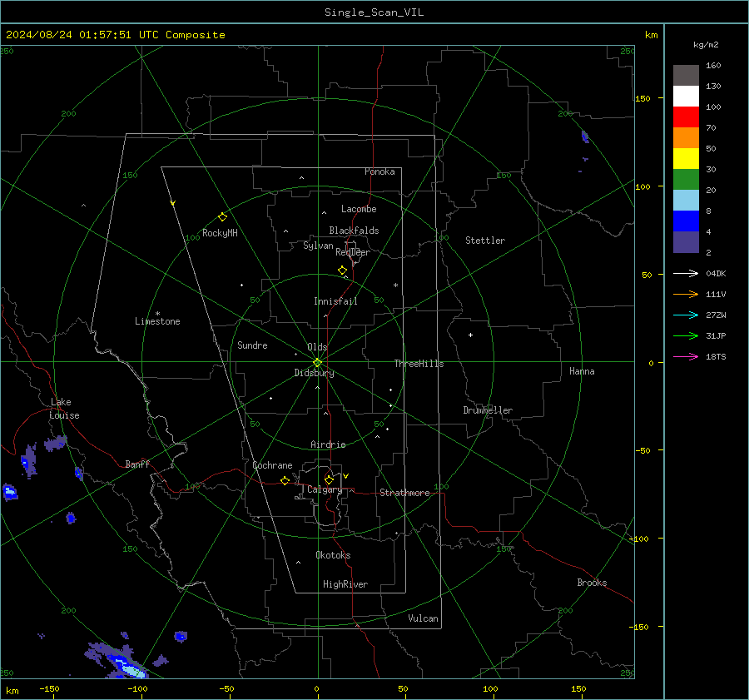The height and width of the screenshot is (700, 749).
Task: Pick the gray 130-160 color swatch
Action: [x=686, y=76]
